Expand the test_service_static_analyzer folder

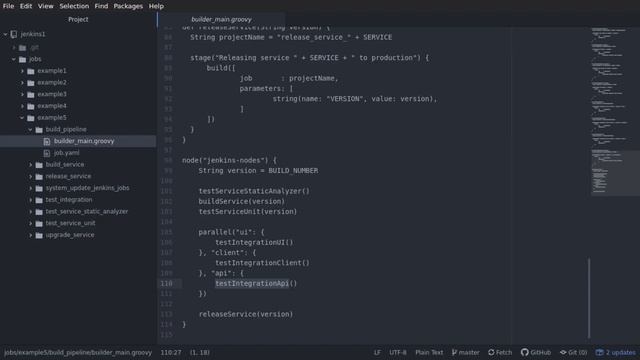pyautogui.click(x=31, y=212)
